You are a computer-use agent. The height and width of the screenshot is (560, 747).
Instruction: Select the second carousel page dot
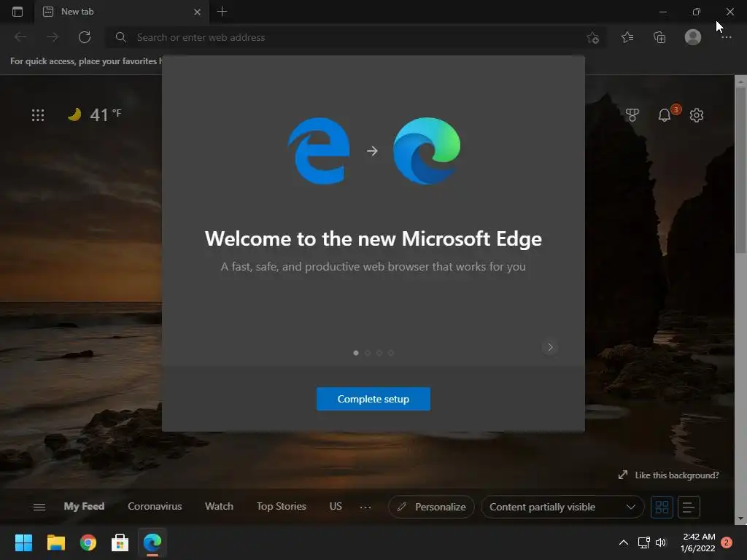coord(368,353)
